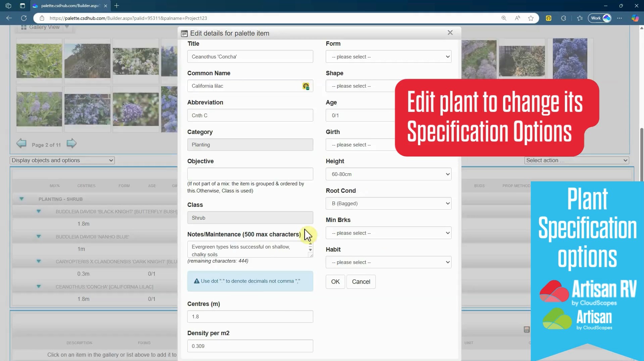
Task: Click the refresh page icon
Action: click(24, 18)
